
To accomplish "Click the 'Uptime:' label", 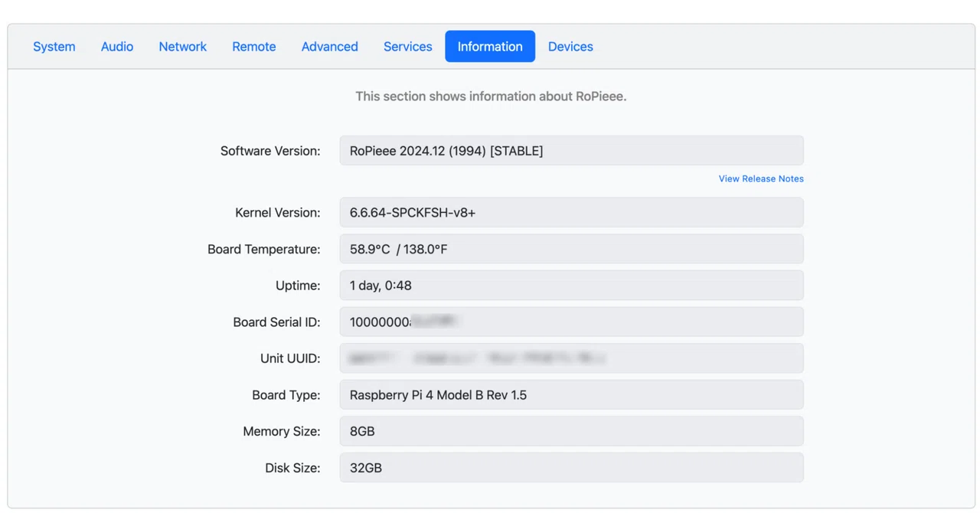I will point(298,286).
